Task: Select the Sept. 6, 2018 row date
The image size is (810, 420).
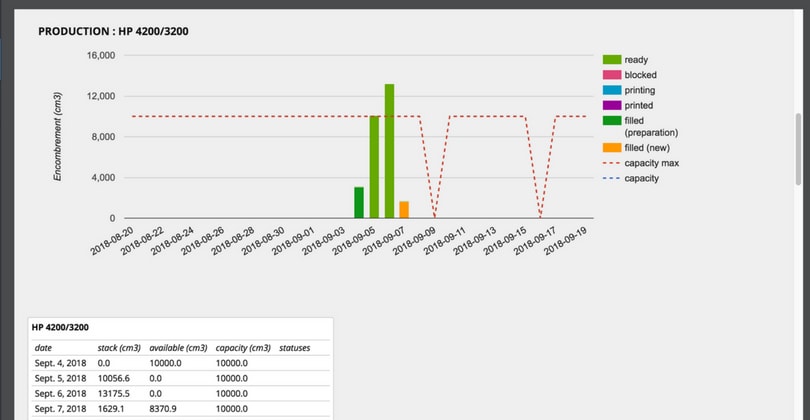Action: point(60,394)
